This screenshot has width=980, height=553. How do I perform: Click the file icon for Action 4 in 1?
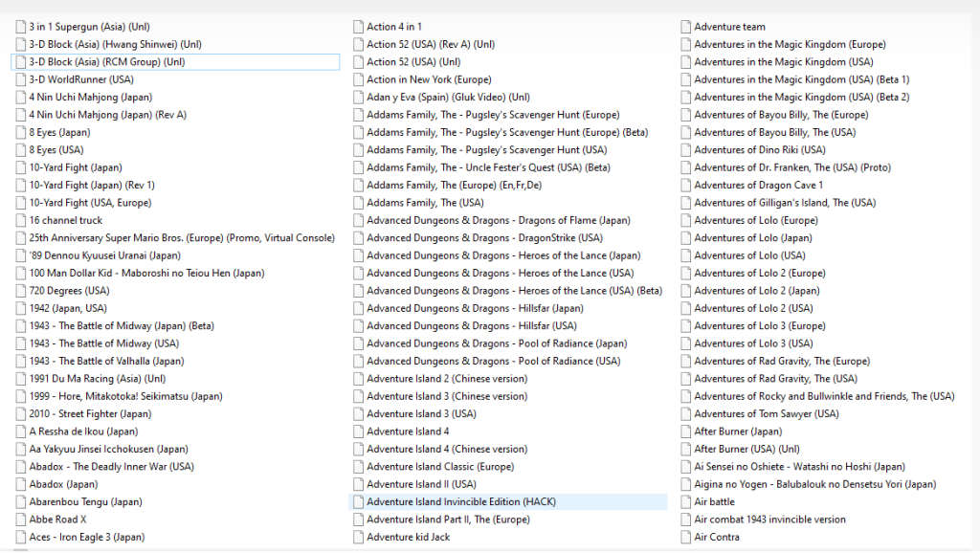click(359, 27)
